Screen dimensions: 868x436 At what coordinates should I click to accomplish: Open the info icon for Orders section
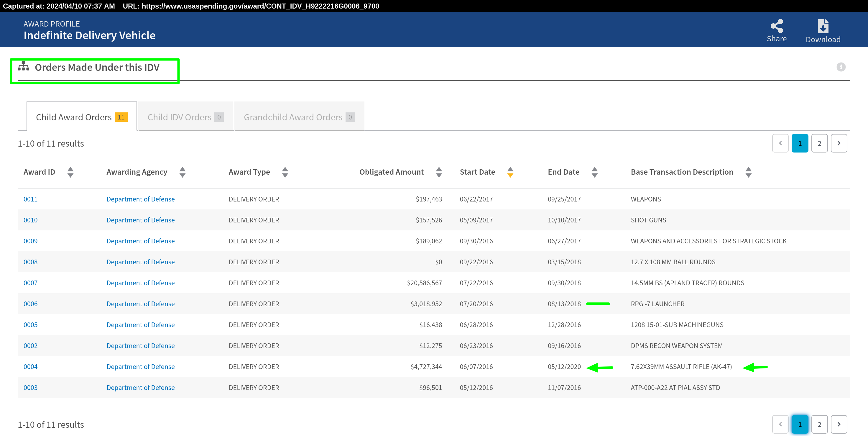(841, 67)
